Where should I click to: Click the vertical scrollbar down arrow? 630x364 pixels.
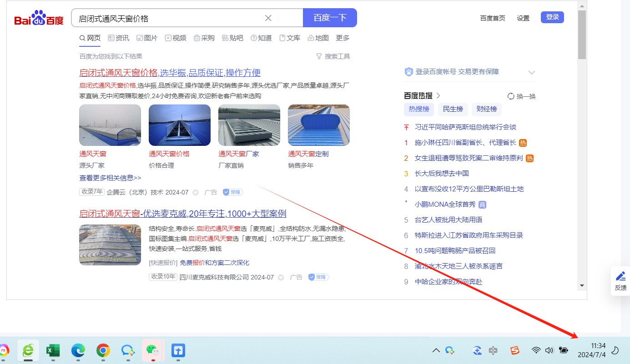point(582,285)
